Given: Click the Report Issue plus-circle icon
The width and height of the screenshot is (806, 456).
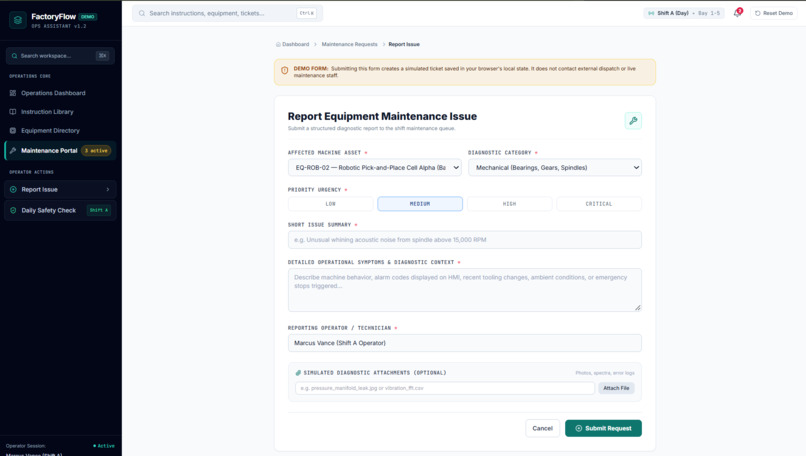Looking at the screenshot, I should pyautogui.click(x=13, y=189).
